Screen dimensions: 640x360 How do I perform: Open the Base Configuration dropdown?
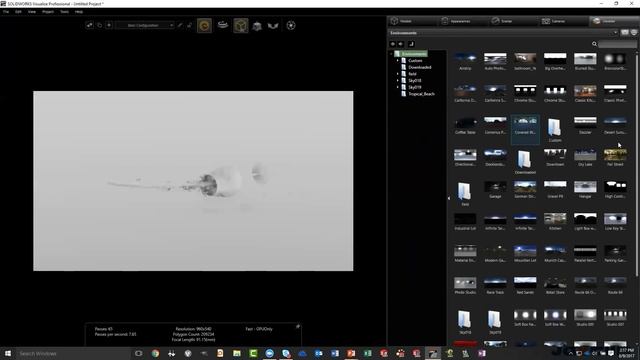coord(145,25)
